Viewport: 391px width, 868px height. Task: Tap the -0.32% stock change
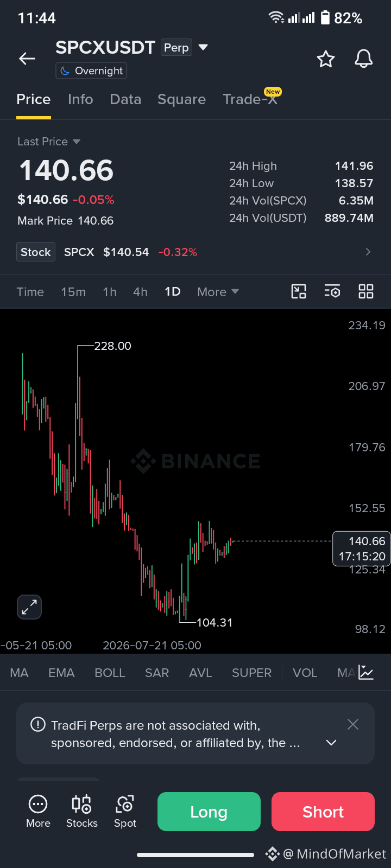pyautogui.click(x=178, y=252)
